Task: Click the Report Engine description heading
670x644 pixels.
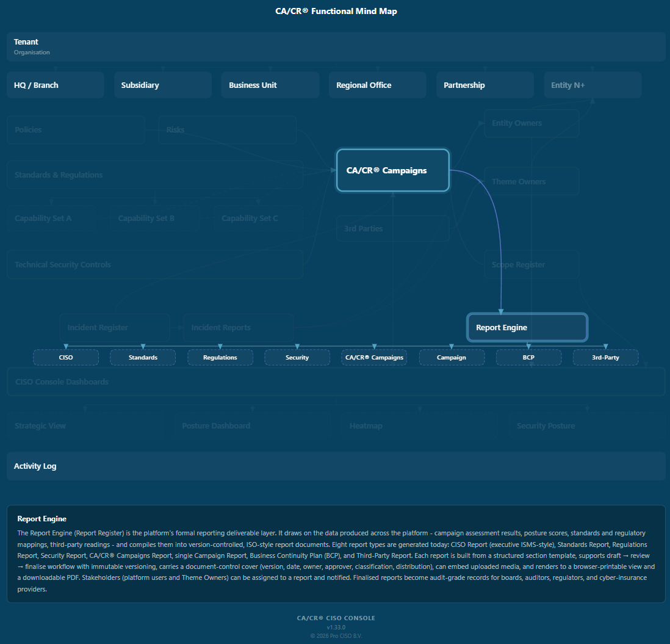Action: 42,519
